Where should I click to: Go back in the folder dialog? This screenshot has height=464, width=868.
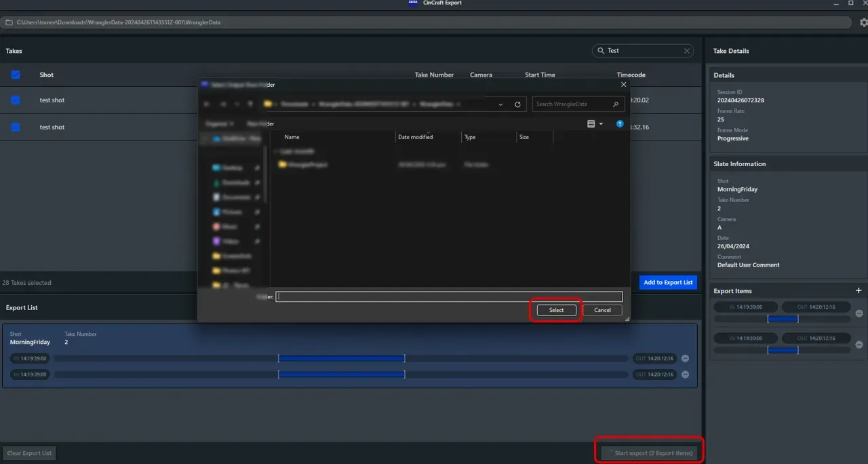coord(206,104)
